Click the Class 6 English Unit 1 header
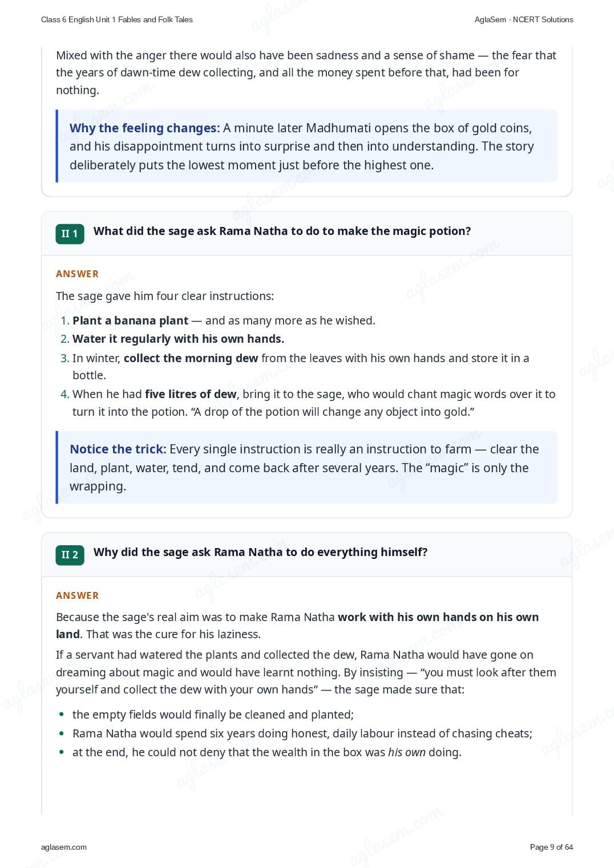This screenshot has height=868, width=614. (x=117, y=19)
